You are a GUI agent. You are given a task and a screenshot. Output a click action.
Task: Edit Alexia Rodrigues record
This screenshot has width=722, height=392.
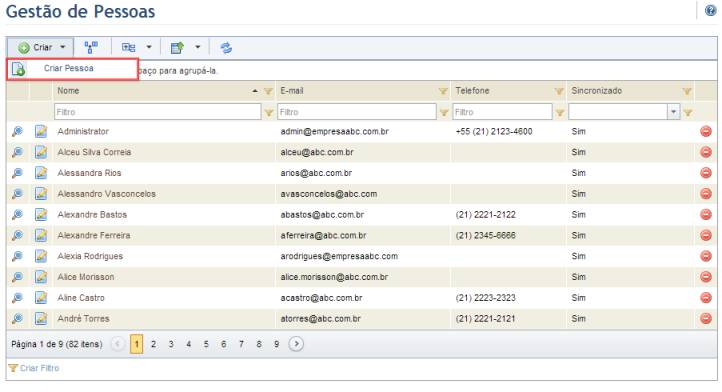[x=41, y=256]
